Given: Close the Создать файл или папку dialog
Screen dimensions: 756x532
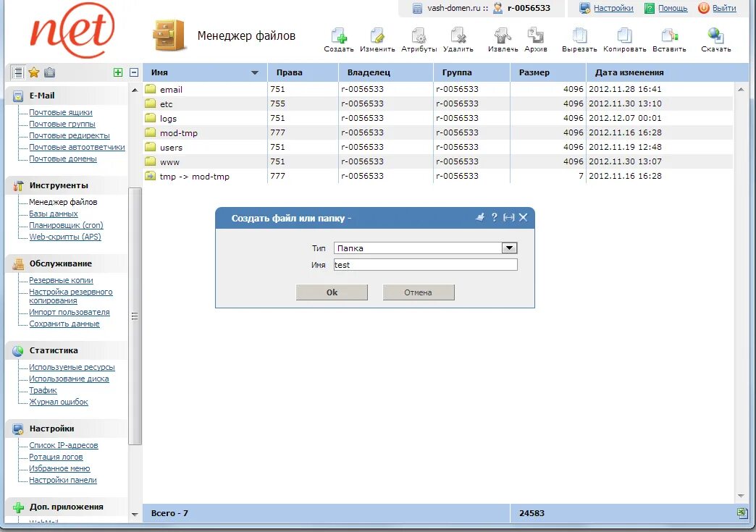Looking at the screenshot, I should click(523, 217).
